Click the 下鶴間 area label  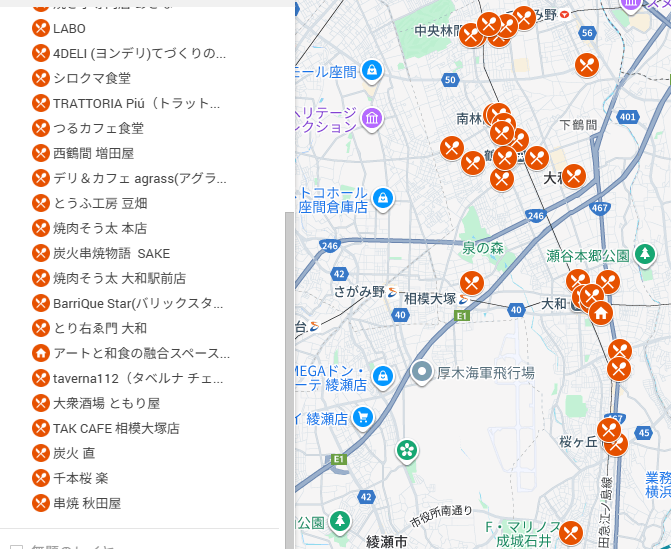[x=578, y=125]
